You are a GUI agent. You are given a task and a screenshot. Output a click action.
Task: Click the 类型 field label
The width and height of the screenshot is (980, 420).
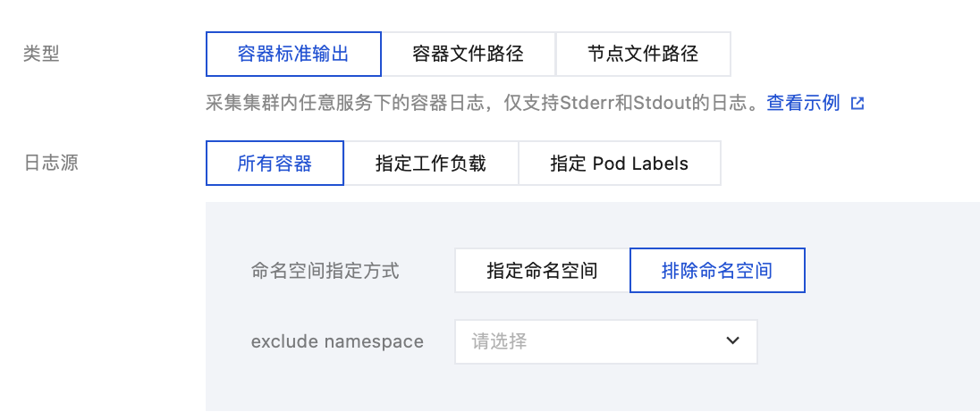(x=41, y=55)
